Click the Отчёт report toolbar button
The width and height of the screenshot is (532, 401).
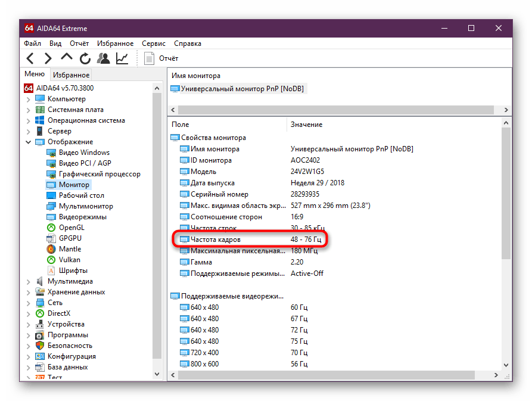(x=161, y=58)
